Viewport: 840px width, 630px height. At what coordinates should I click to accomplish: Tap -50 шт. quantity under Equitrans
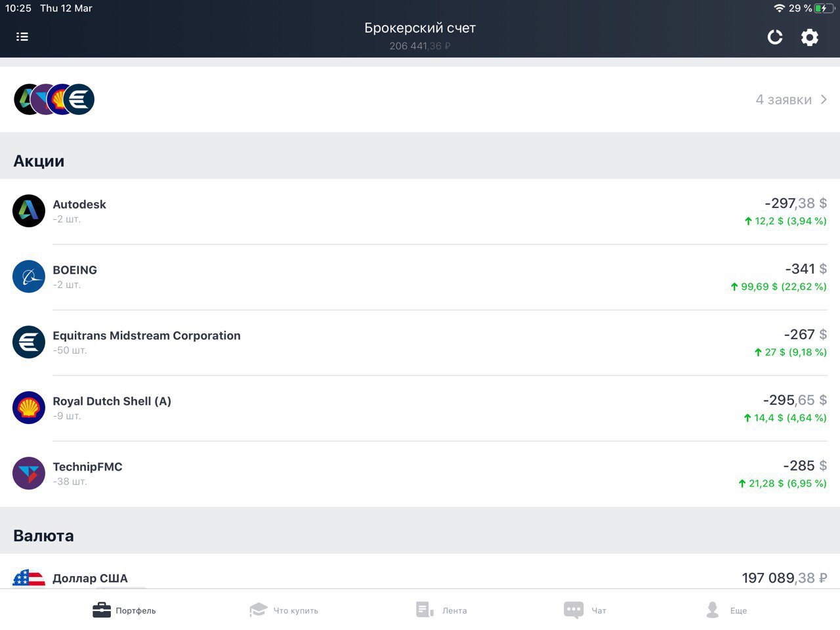click(x=70, y=350)
